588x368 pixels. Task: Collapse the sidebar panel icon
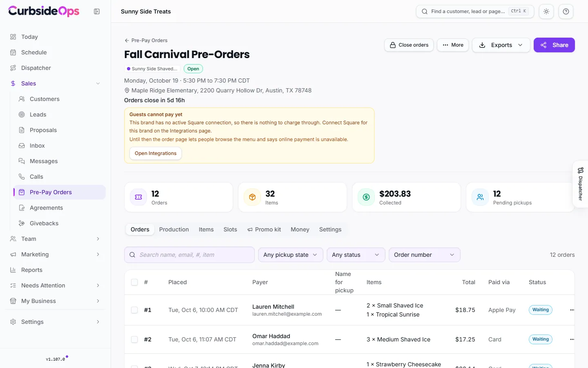click(97, 11)
